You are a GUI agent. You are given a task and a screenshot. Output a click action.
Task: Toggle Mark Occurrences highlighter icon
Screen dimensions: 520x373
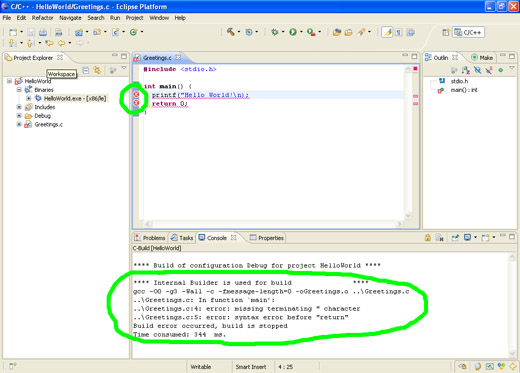point(387,32)
